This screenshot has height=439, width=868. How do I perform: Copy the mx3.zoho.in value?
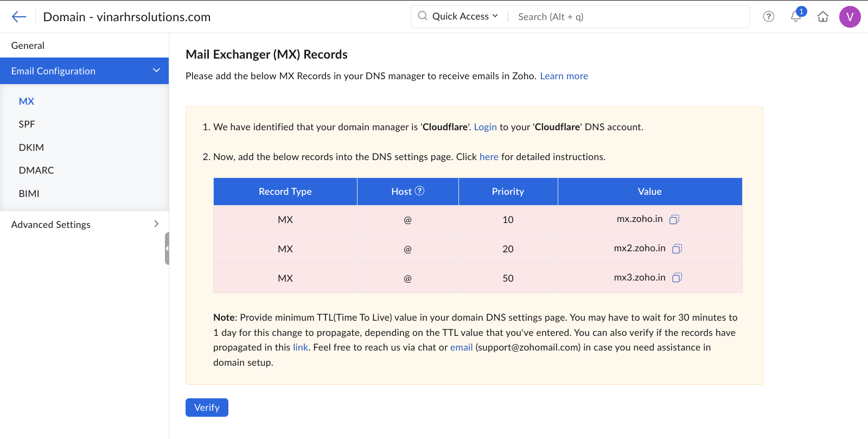click(x=677, y=278)
